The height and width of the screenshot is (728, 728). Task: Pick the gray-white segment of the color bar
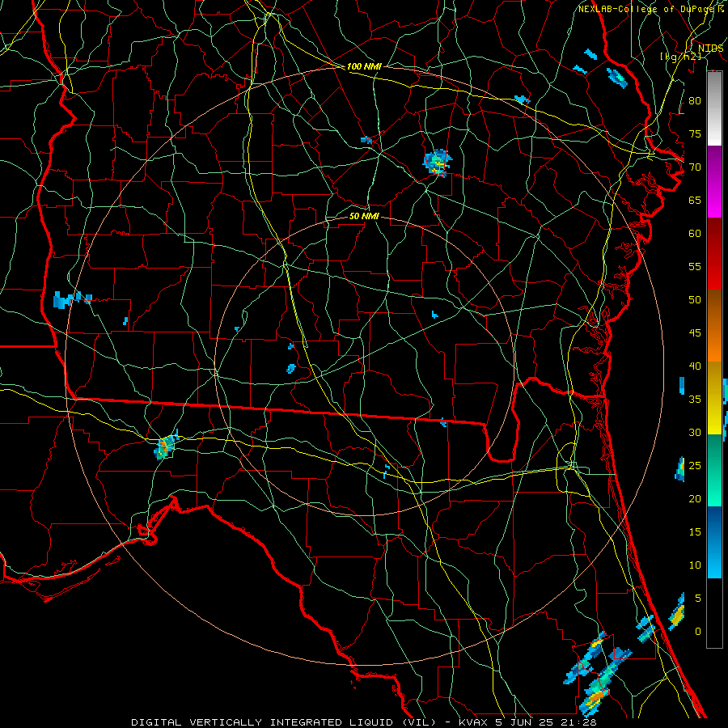click(x=714, y=108)
